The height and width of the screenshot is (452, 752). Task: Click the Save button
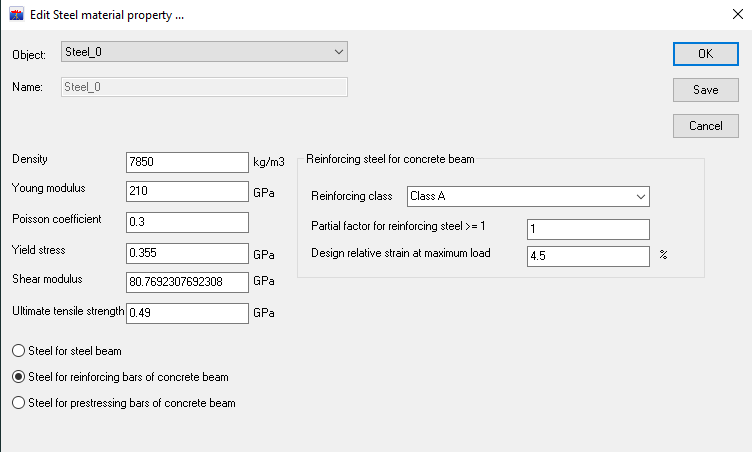[705, 90]
